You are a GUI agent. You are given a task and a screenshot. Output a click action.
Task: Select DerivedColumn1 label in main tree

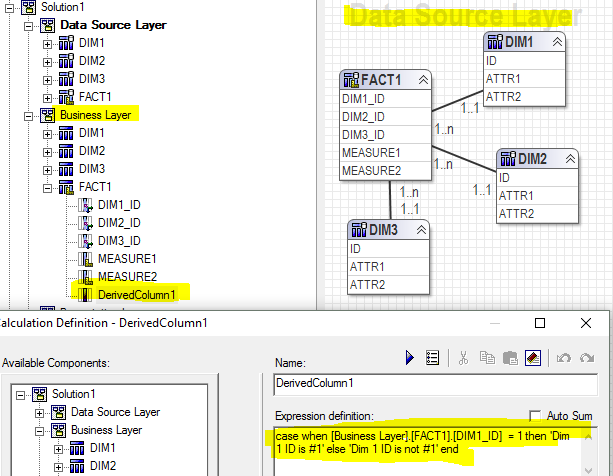[x=137, y=295]
